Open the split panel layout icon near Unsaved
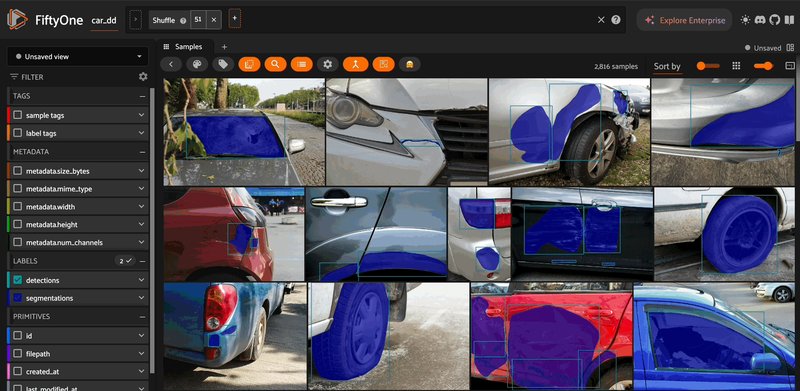 click(790, 47)
